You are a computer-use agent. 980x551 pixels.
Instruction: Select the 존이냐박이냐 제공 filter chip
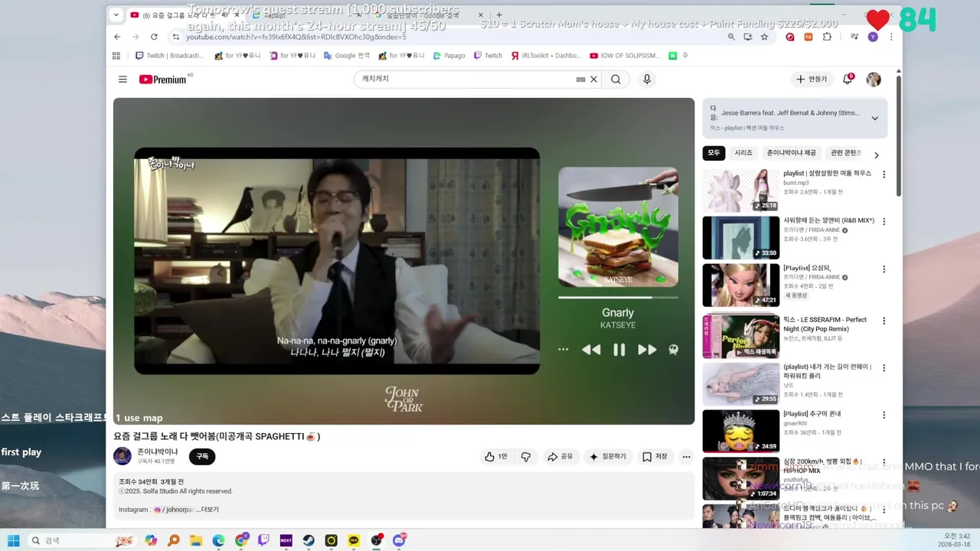792,153
